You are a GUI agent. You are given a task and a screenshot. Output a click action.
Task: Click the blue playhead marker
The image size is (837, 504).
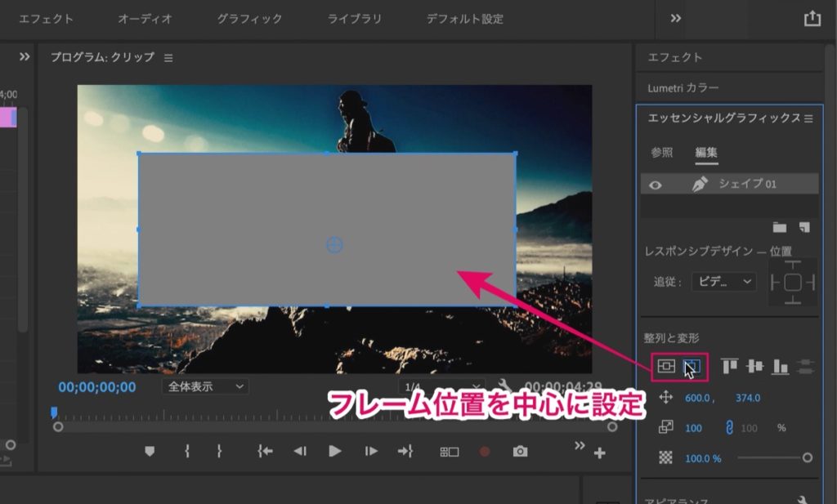point(54,413)
